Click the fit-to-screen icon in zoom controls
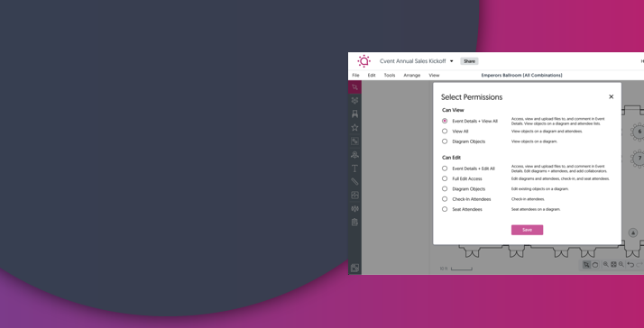The height and width of the screenshot is (328, 644). [x=613, y=265]
